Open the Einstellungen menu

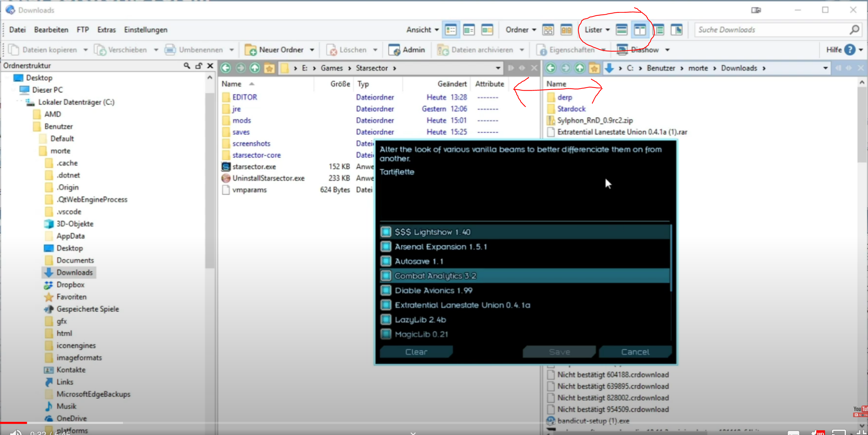pos(146,30)
